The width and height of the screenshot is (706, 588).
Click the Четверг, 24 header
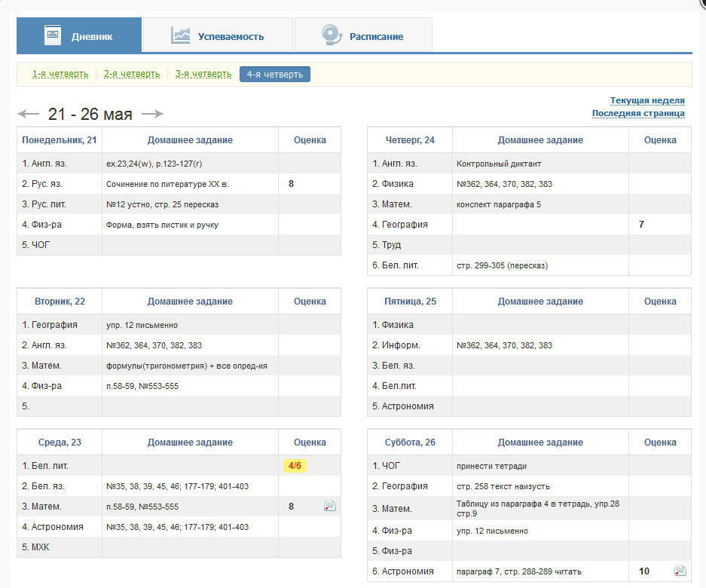[x=410, y=140]
